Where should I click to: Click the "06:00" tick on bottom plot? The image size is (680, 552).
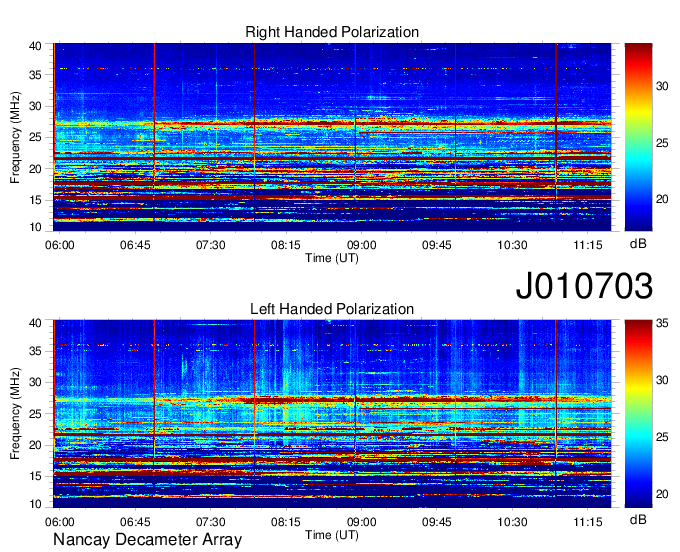pyautogui.click(x=59, y=522)
